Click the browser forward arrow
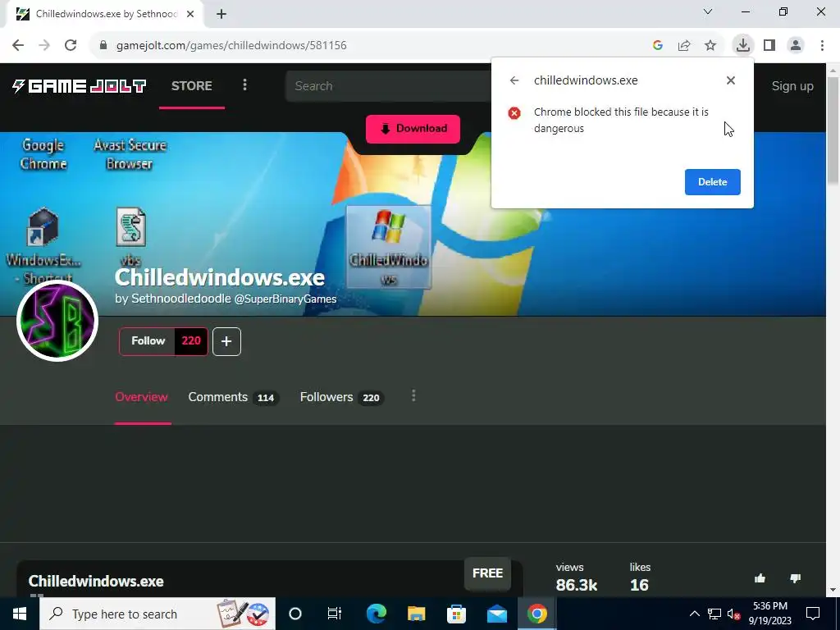Screen dimensions: 840x630 [44, 46]
